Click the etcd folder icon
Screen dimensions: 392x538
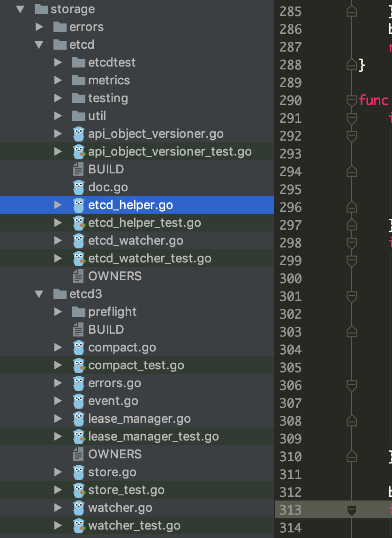(x=60, y=45)
